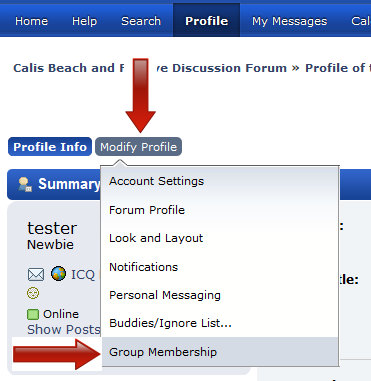Screen dimensions: 371x381
Task: Open My Messages in the navbar
Action: click(x=289, y=21)
